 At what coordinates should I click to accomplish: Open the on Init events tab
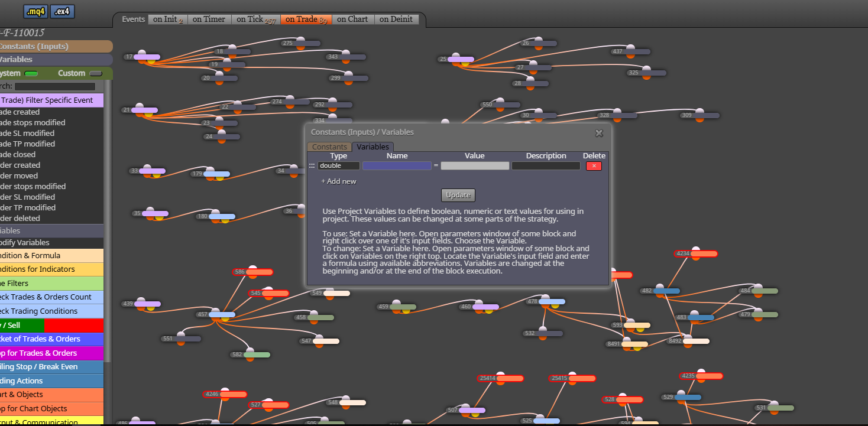[x=168, y=19]
